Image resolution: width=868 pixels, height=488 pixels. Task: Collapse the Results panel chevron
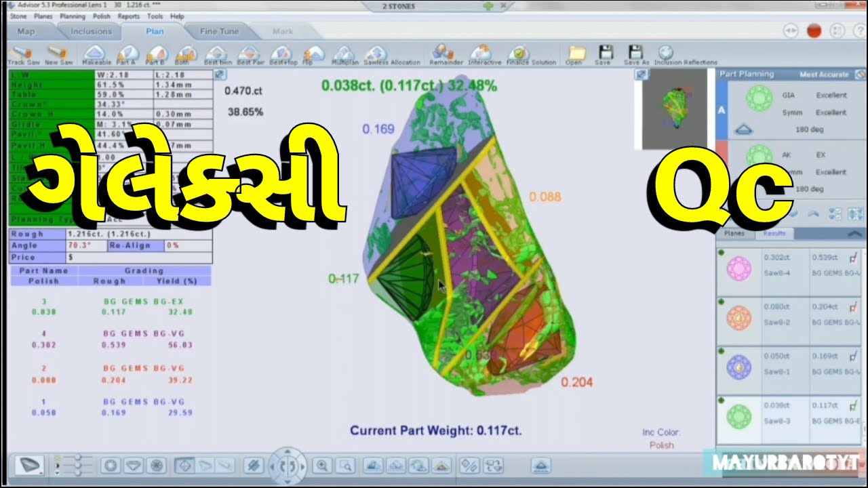(855, 233)
